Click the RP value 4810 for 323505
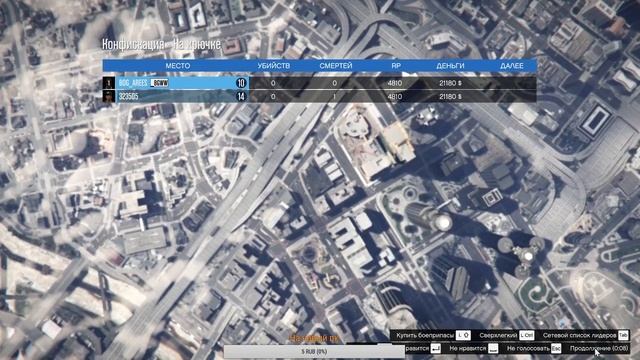This screenshot has height=360, width=640. (x=395, y=96)
